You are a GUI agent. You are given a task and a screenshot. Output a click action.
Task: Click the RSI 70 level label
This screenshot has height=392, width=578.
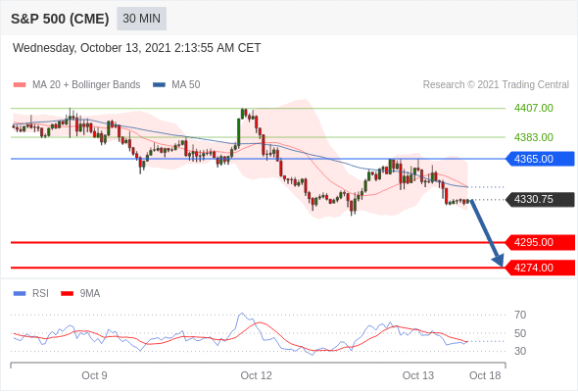coord(520,315)
